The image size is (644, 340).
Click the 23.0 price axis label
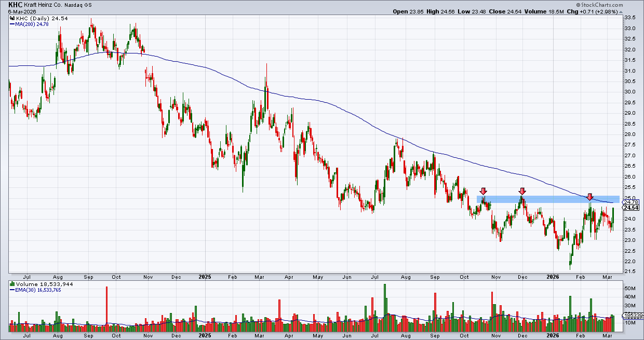(629, 240)
